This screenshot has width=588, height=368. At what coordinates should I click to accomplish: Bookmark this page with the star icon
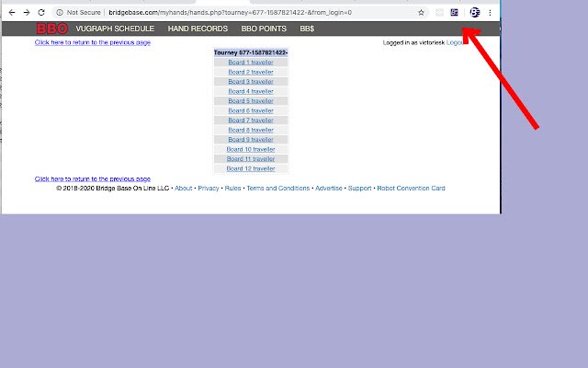(x=421, y=12)
